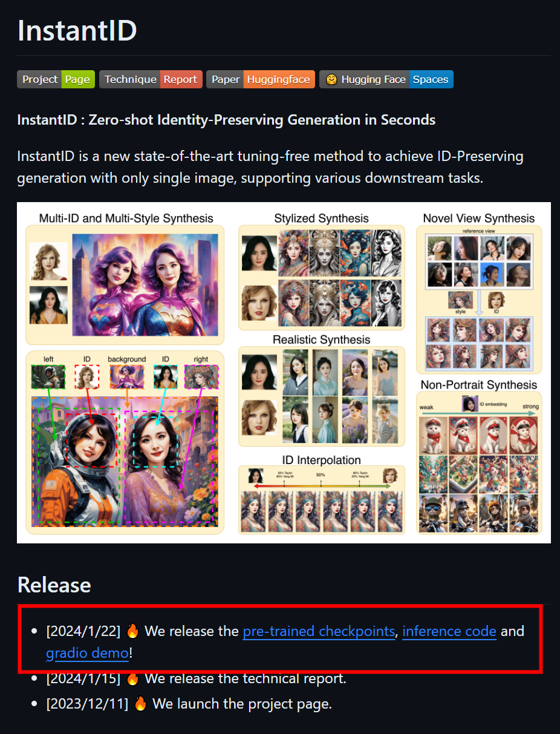Image resolution: width=560 pixels, height=734 pixels.
Task: Open the Project Page badge
Action: pyautogui.click(x=56, y=79)
